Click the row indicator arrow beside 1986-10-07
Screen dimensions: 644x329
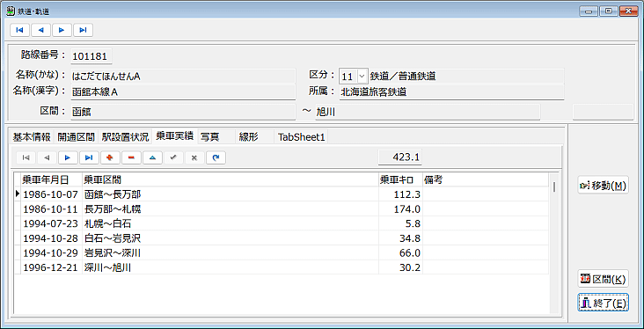pyautogui.click(x=18, y=194)
